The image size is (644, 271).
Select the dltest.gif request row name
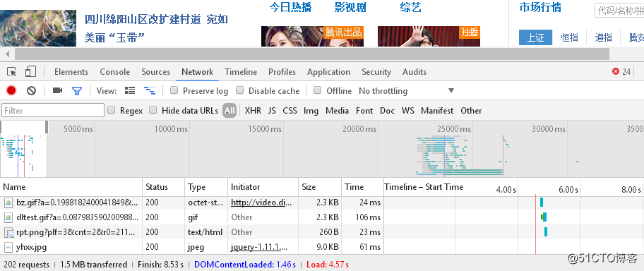pyautogui.click(x=78, y=217)
